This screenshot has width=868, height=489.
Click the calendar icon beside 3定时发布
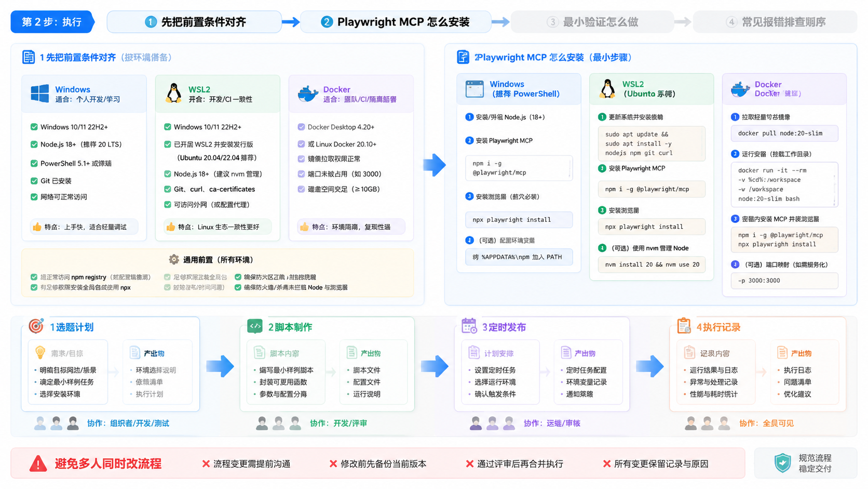click(x=469, y=326)
